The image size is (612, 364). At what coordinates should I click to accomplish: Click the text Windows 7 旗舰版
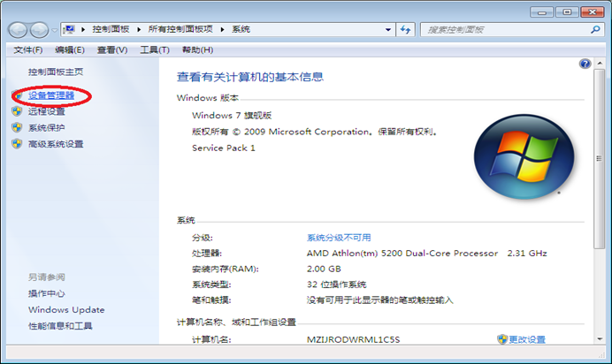pos(232,116)
